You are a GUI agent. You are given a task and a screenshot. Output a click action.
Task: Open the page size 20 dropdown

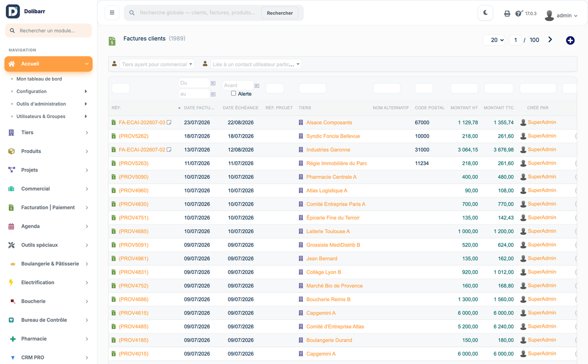[494, 40]
